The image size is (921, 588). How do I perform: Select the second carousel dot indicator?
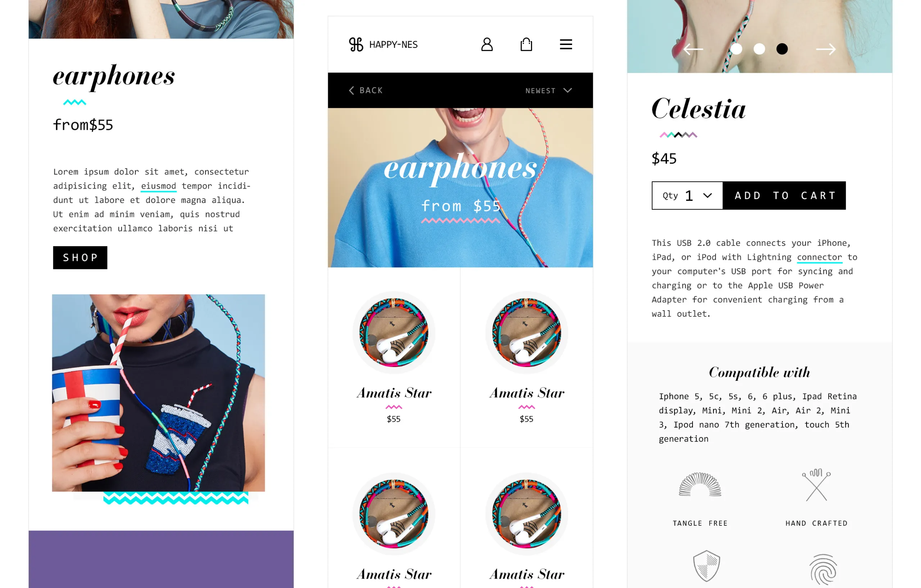(x=759, y=49)
